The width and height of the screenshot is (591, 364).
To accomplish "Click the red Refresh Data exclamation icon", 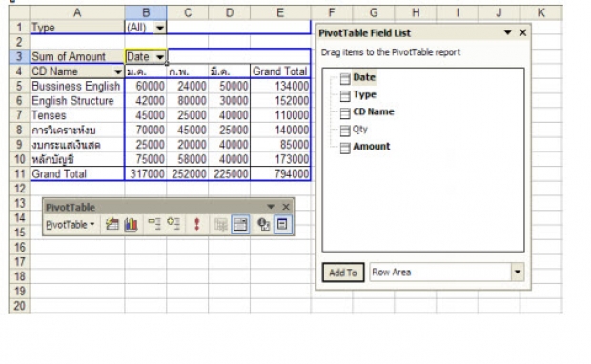I will pos(196,224).
